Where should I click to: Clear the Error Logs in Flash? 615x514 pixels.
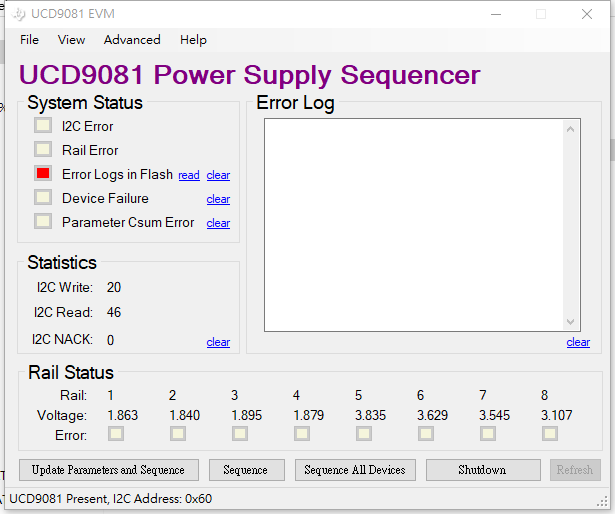click(218, 175)
